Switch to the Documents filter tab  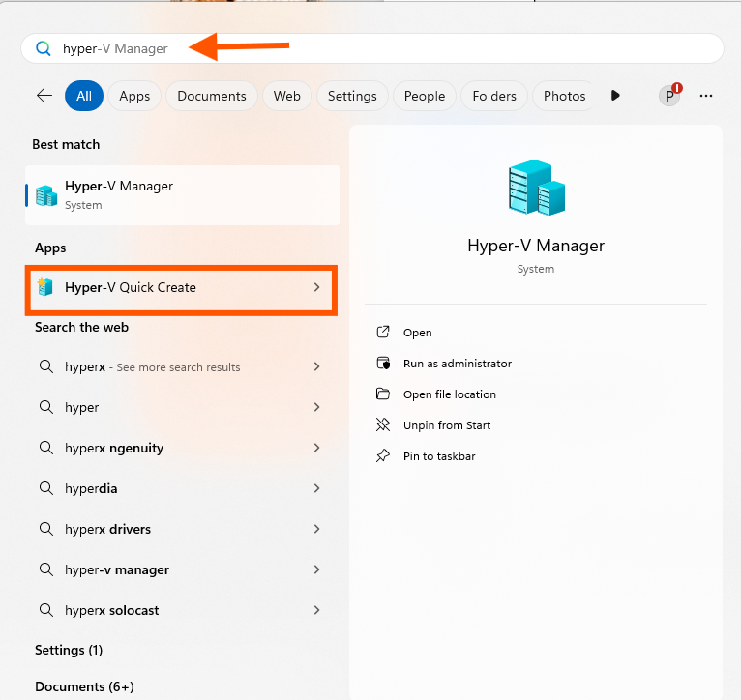[212, 96]
